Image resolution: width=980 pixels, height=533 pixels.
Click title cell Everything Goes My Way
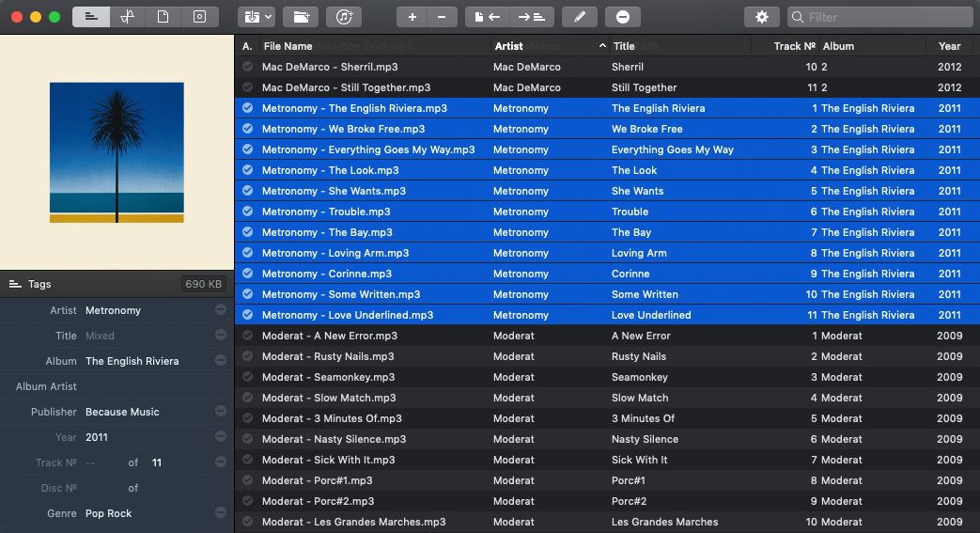pyautogui.click(x=673, y=149)
